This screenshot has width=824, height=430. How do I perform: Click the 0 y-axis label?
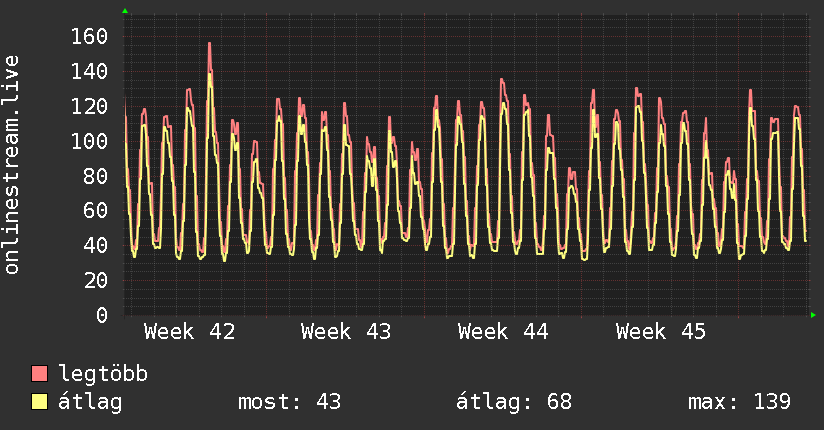point(102,315)
